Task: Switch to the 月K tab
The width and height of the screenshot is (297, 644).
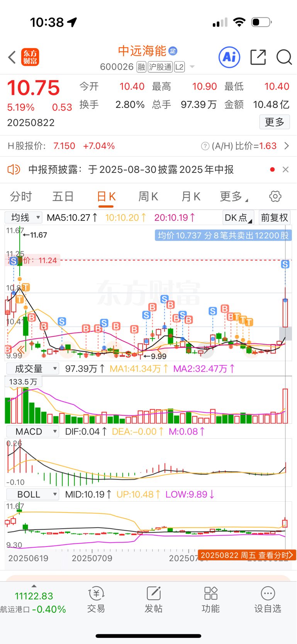Action: (x=191, y=196)
